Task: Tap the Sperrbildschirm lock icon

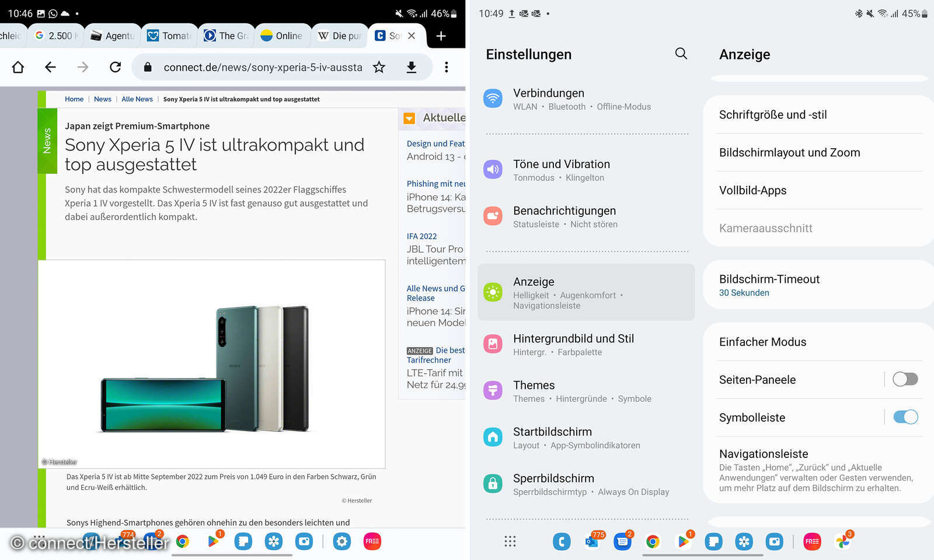Action: click(493, 484)
